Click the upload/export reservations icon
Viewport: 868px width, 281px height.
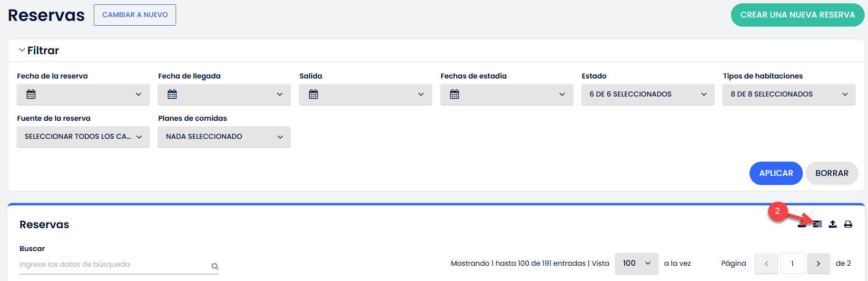point(833,224)
